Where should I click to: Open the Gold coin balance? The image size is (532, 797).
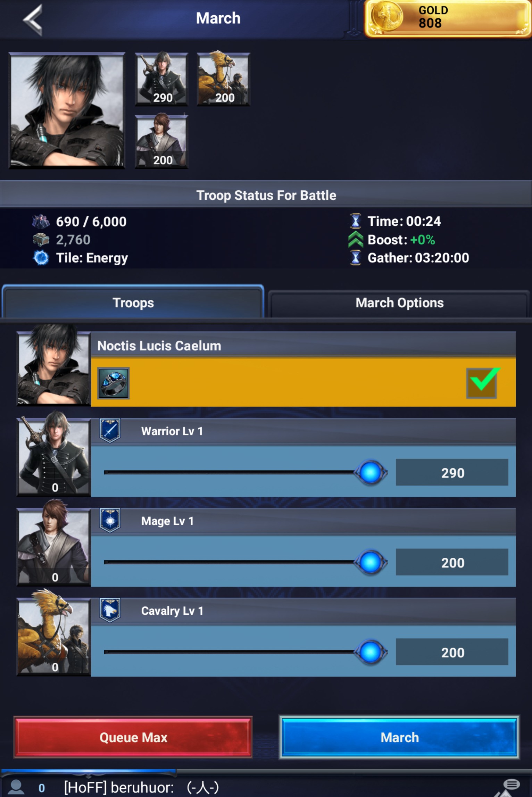pos(448,18)
